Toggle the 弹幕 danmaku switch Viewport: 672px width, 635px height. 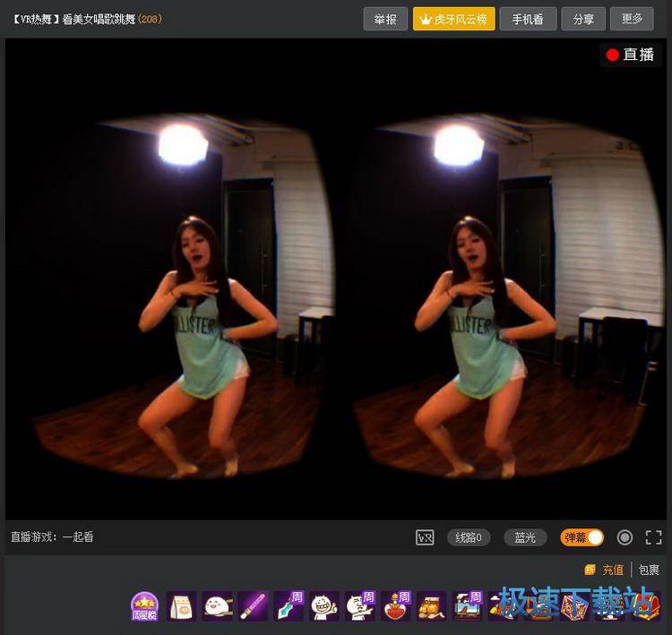point(582,537)
